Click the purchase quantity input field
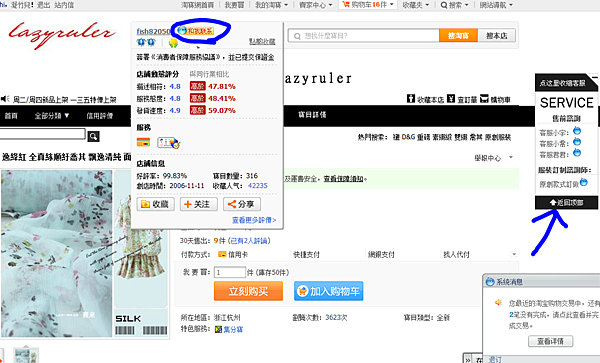The image size is (600, 363). click(x=230, y=272)
